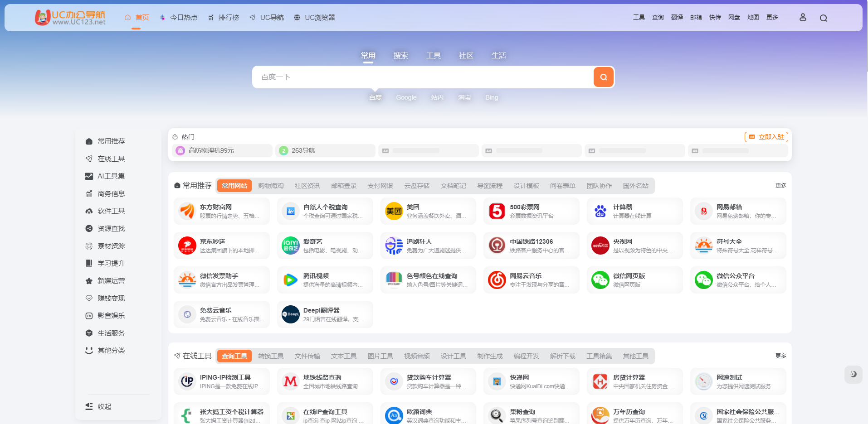Click the 立即入驻 button
This screenshot has width=868, height=424.
tap(766, 137)
